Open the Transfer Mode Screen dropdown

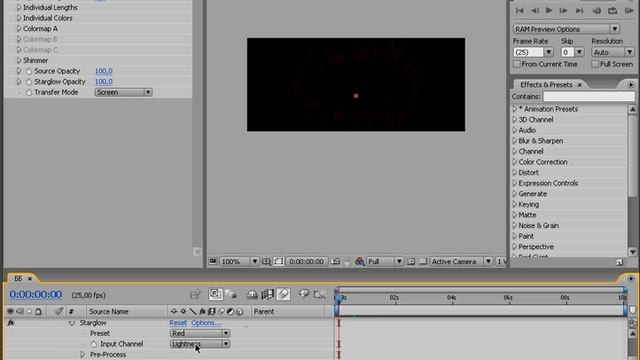tap(123, 92)
